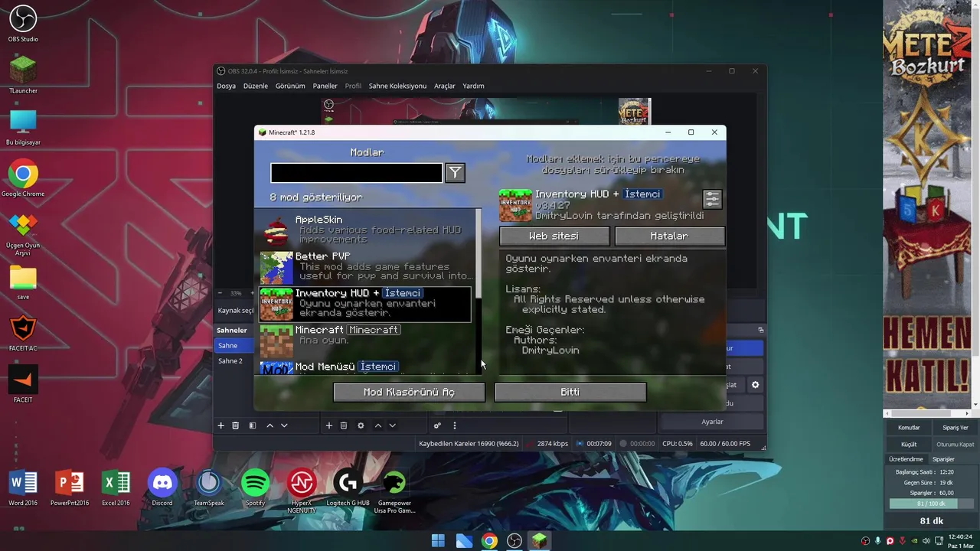
Task: Select scene Sahne in OBS scenes list
Action: click(234, 345)
